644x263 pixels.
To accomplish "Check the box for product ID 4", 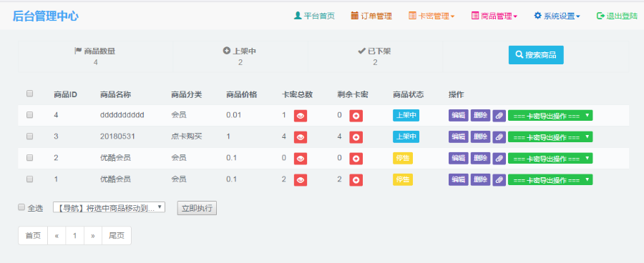I will pos(29,115).
